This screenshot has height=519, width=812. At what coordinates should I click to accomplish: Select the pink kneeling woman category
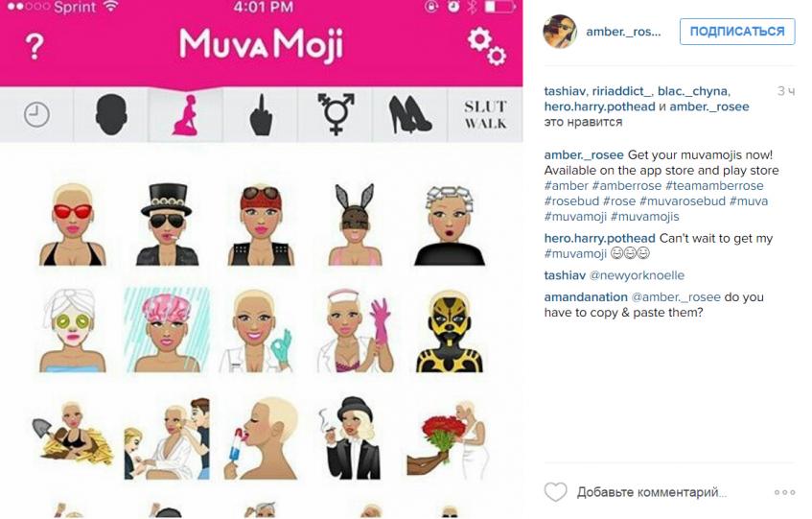pyautogui.click(x=185, y=115)
